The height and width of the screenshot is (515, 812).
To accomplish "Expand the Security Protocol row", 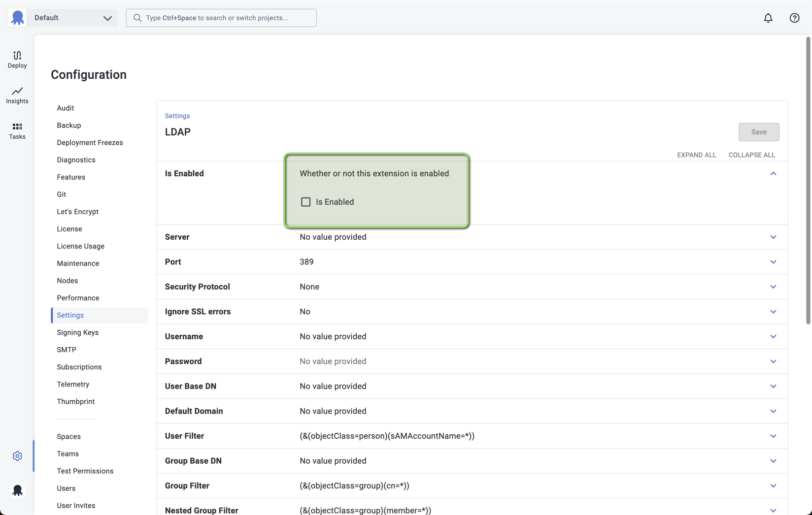I will click(x=773, y=286).
